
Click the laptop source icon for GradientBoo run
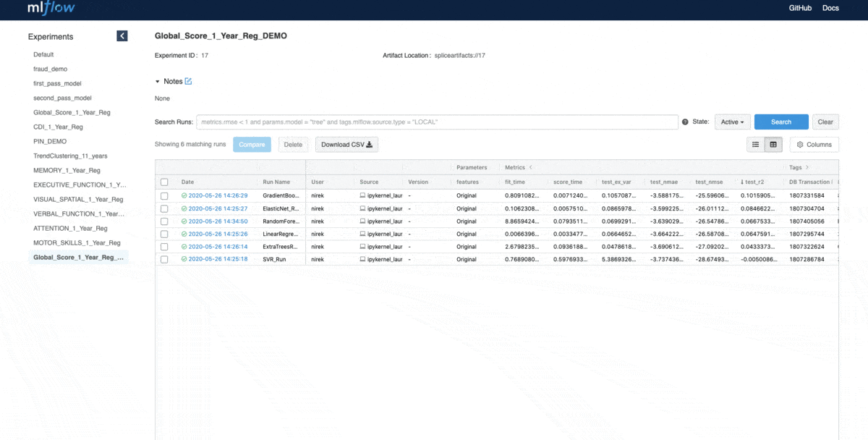(363, 195)
